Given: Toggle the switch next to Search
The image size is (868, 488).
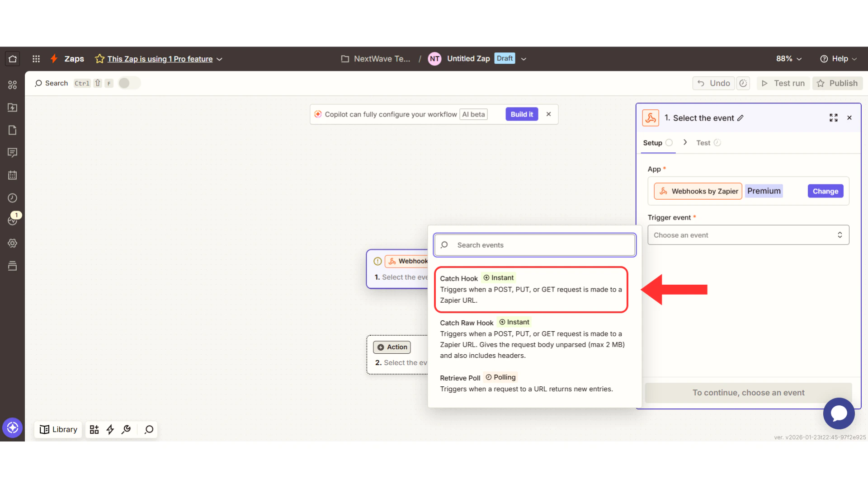Looking at the screenshot, I should click(129, 83).
